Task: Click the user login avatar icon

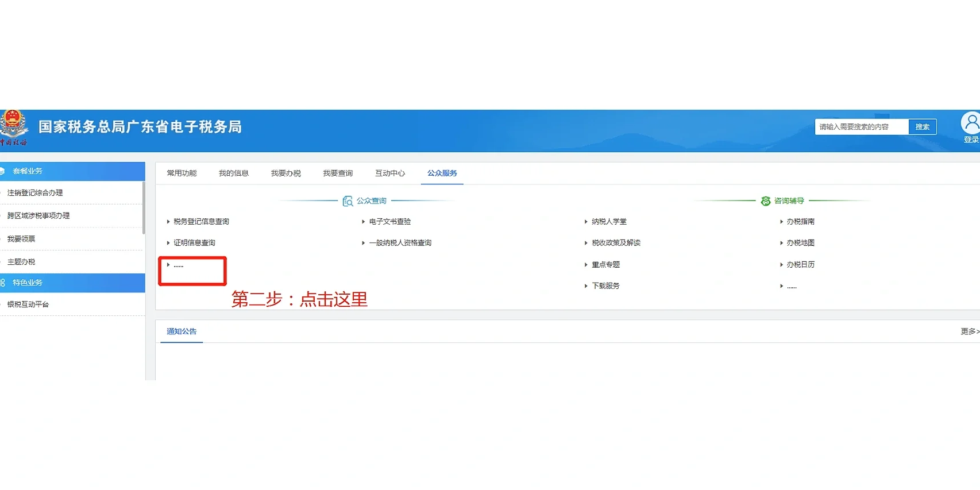Action: click(x=971, y=123)
